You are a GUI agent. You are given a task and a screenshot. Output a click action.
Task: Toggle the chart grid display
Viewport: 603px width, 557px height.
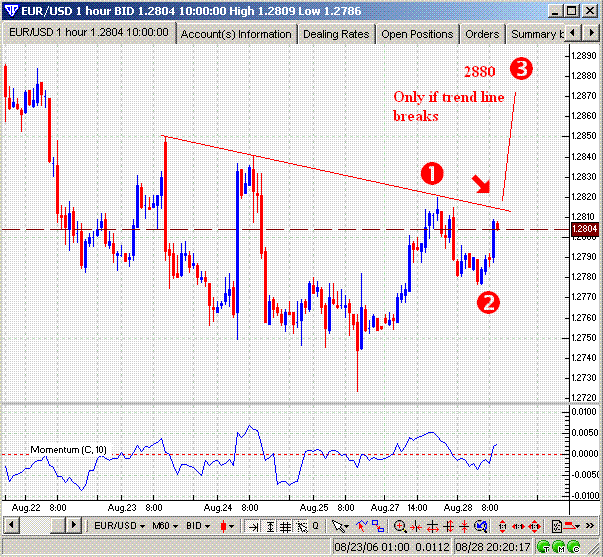pos(285,527)
